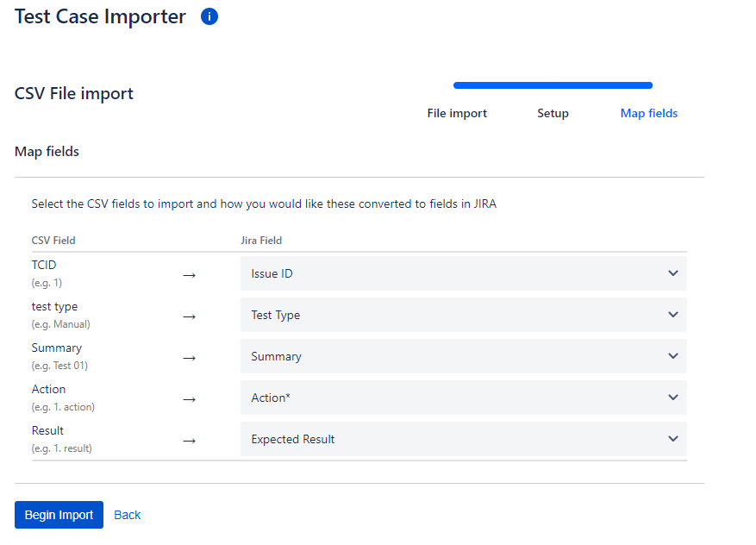Open the Summary field mapping dropdown
Screen dimensions: 756x545
tap(463, 356)
